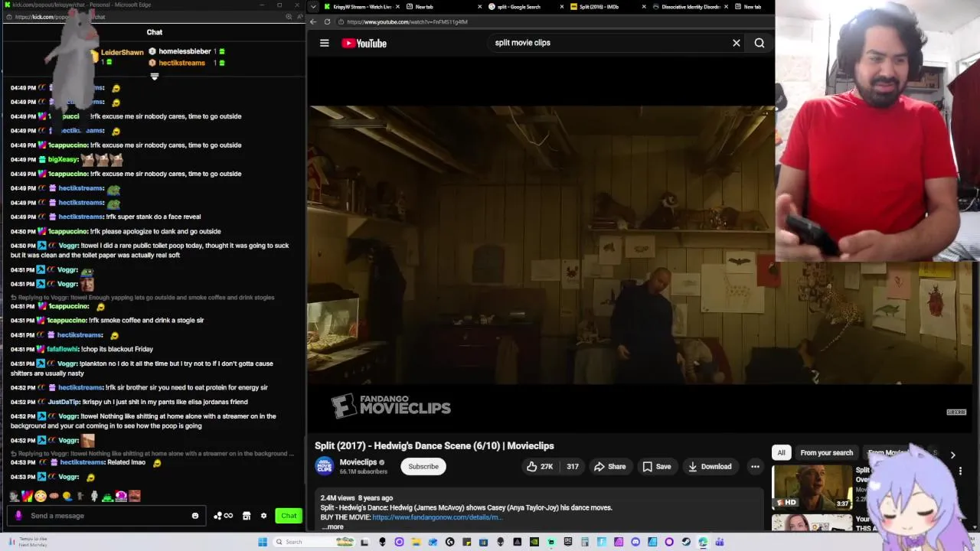Share the Hedwig's Dance Scene video
The height and width of the screenshot is (551, 980).
point(610,466)
